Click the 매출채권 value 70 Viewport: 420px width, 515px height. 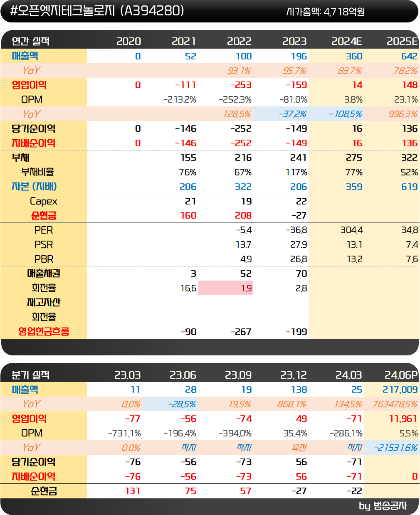(x=301, y=274)
